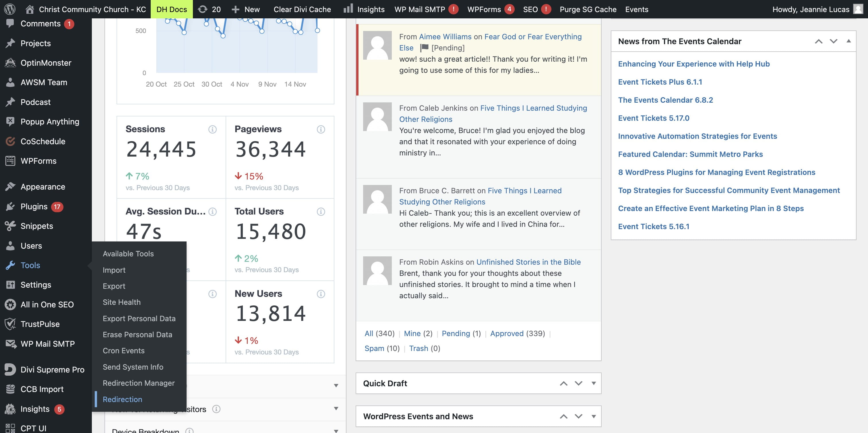Open Event Tickets Plus 6.1.1 news link
The image size is (868, 433).
[x=660, y=82]
